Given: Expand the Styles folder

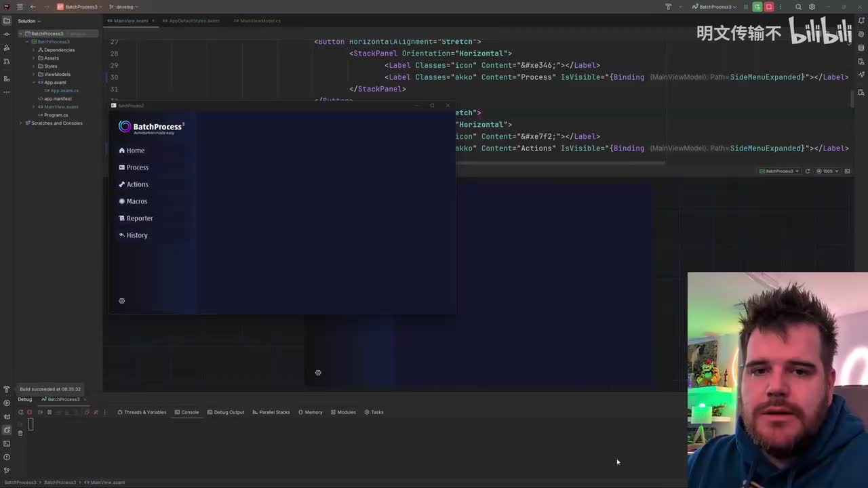Looking at the screenshot, I should [33, 66].
